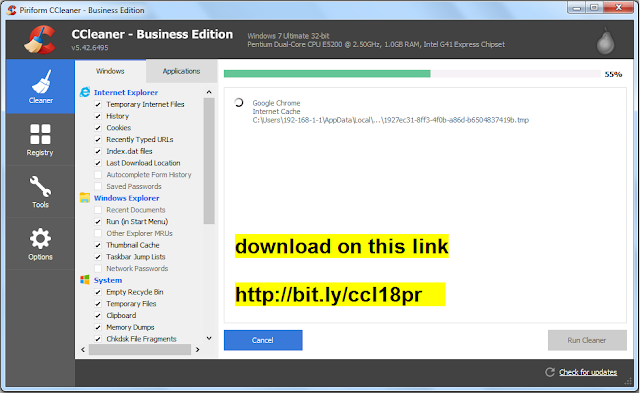Select the Windows Explorer category header
This screenshot has height=393, width=640.
127,198
